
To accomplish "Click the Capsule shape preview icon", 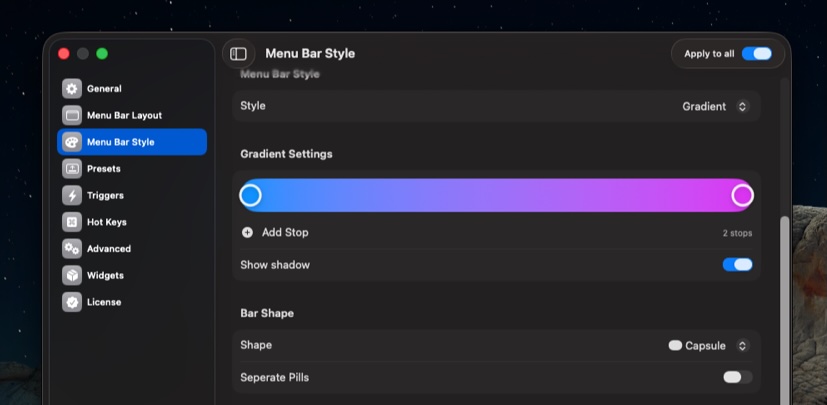I will tap(675, 346).
